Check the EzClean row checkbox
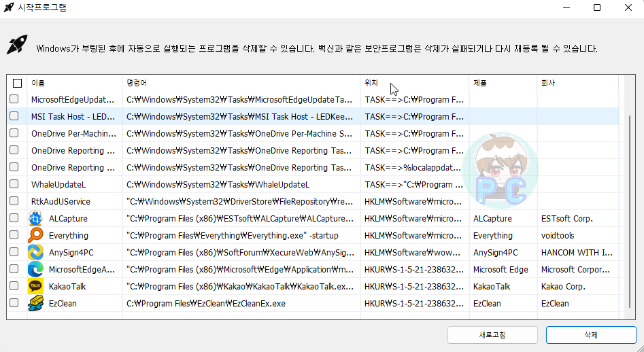Viewport: 644px width, 352px height. (14, 303)
